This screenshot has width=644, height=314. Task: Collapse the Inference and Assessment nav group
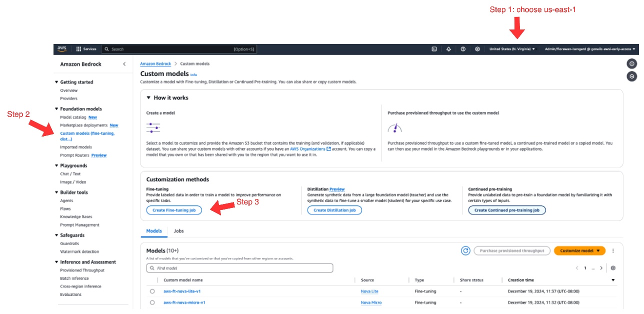[56, 262]
